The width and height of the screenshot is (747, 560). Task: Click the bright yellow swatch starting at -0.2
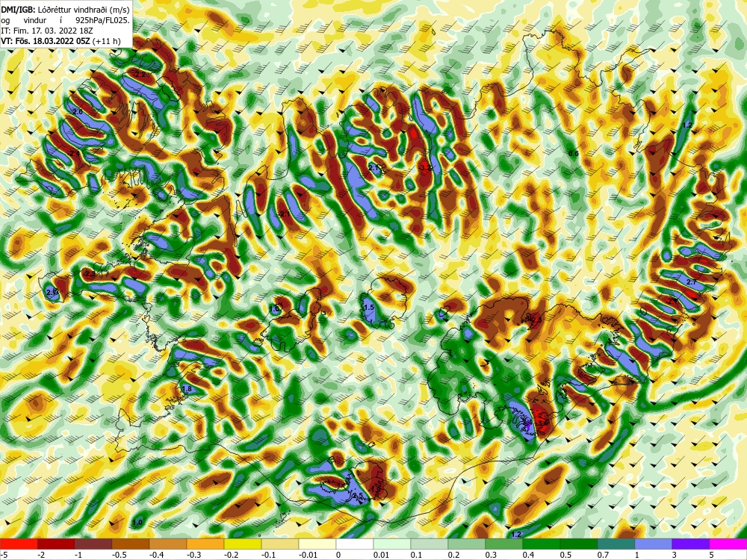pos(243,544)
